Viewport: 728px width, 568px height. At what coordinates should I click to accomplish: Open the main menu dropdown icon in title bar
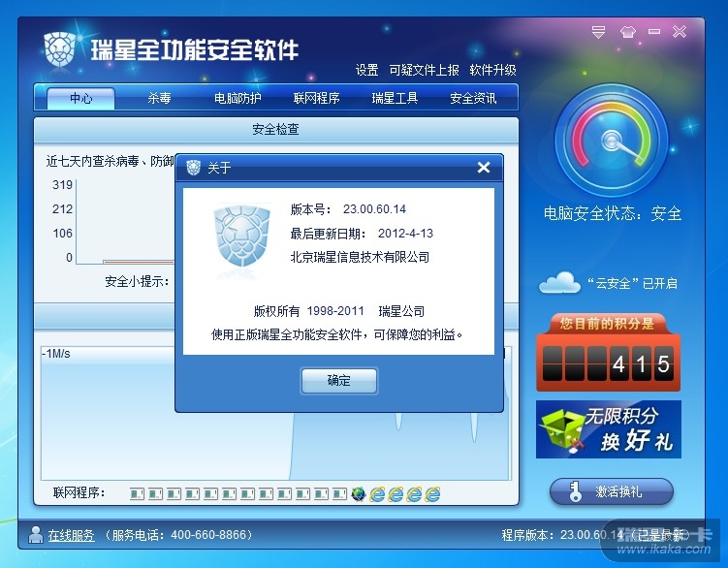tap(598, 32)
